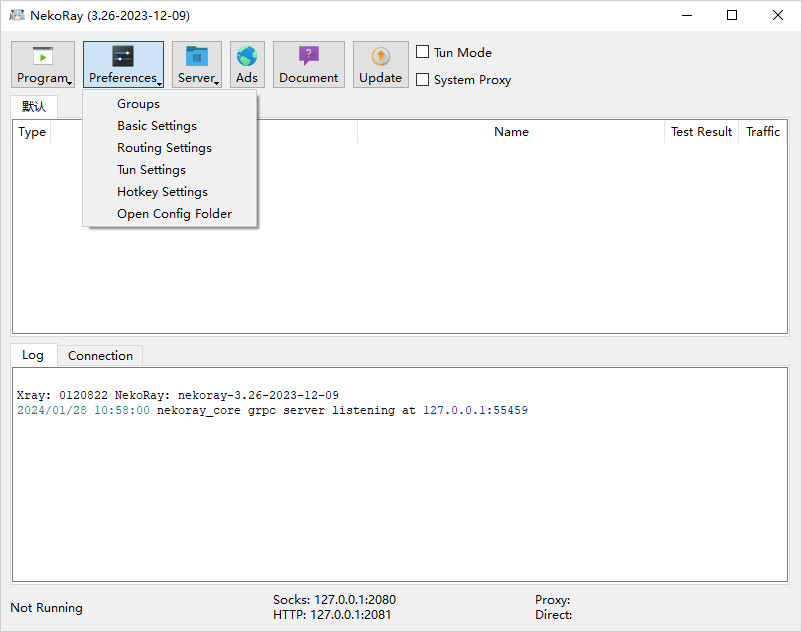Click the 2024/01/28 10:58:00 log timestamp
The width and height of the screenshot is (802, 632).
click(x=83, y=410)
